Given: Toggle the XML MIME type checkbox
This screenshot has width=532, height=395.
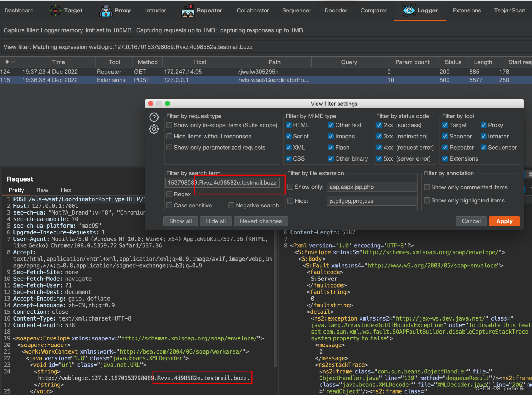Looking at the screenshot, I should (289, 148).
